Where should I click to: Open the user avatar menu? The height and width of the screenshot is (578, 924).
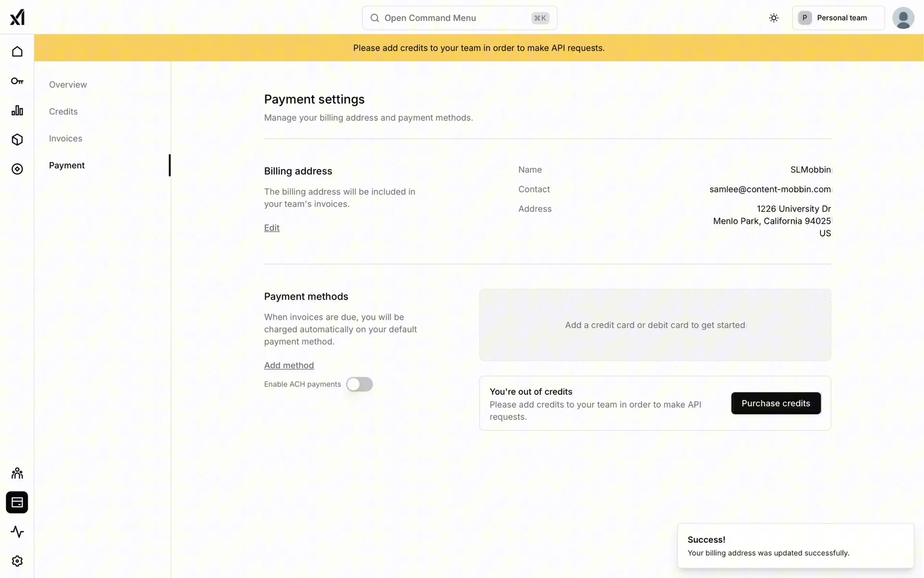click(903, 18)
